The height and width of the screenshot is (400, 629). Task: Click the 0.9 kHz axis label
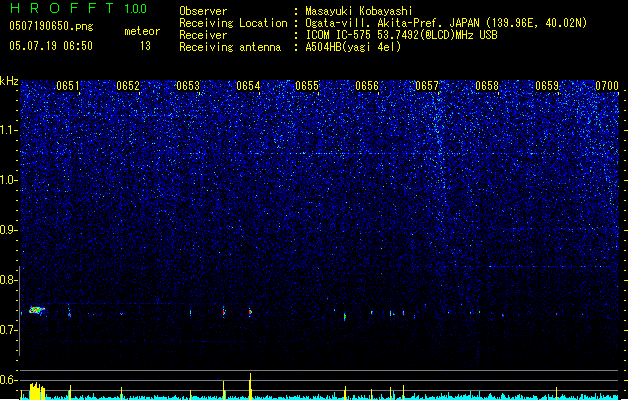pos(9,230)
